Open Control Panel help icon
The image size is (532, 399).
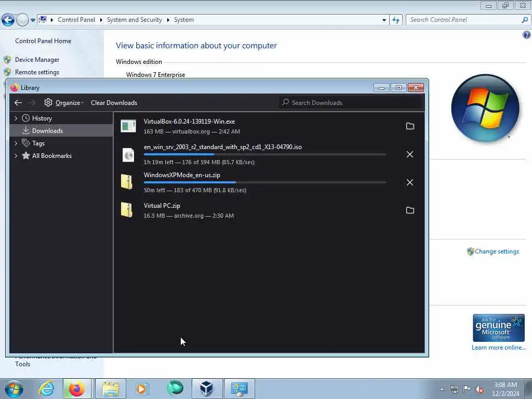point(527,35)
